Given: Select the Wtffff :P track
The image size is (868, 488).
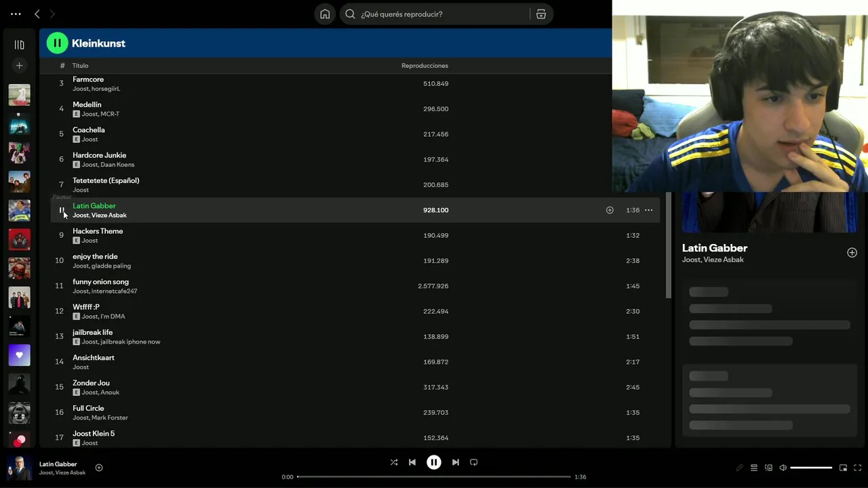Looking at the screenshot, I should [86, 307].
